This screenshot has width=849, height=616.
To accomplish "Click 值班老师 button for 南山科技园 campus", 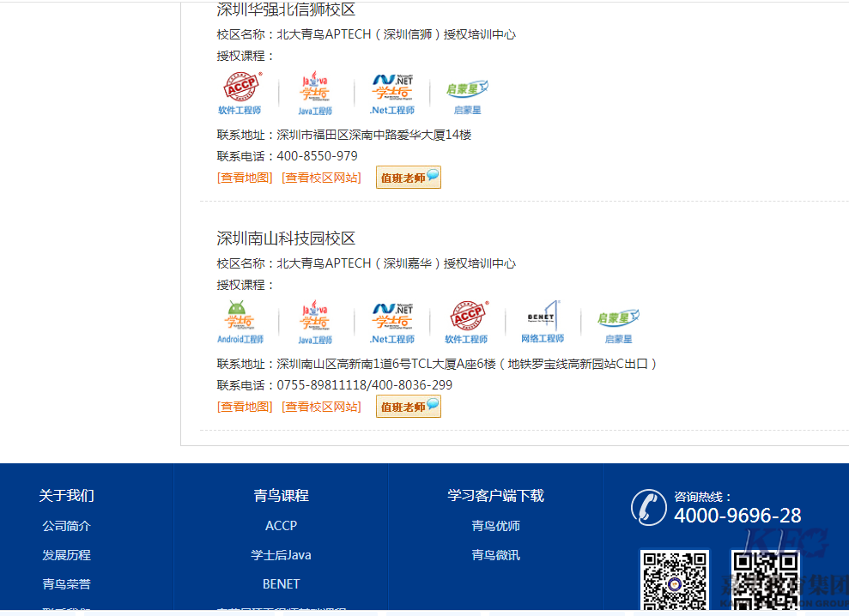I will coord(409,407).
